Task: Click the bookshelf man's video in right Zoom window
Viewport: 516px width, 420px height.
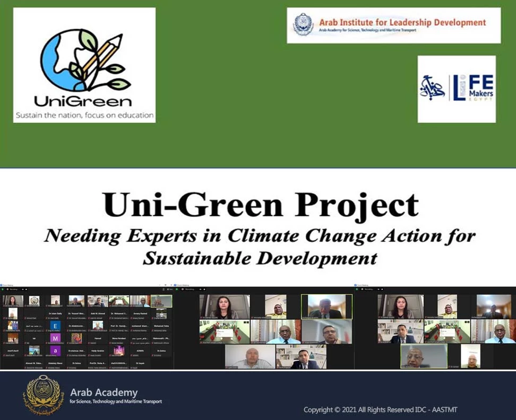Action: pos(400,331)
